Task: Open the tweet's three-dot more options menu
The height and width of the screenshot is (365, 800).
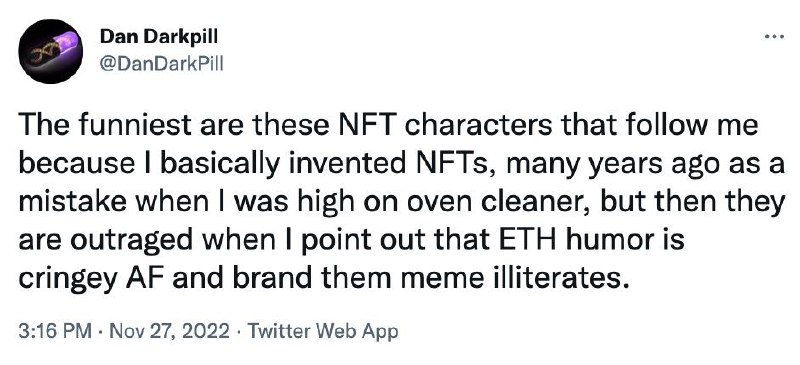Action: [774, 37]
